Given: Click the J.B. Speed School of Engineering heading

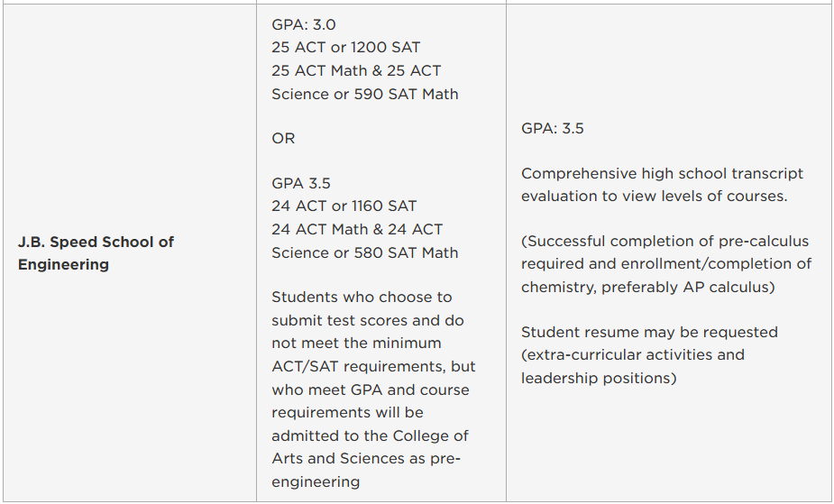Looking at the screenshot, I should (96, 253).
